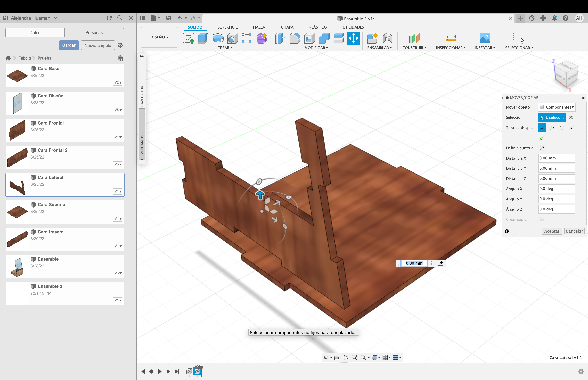Click the Undo arrow

[180, 18]
